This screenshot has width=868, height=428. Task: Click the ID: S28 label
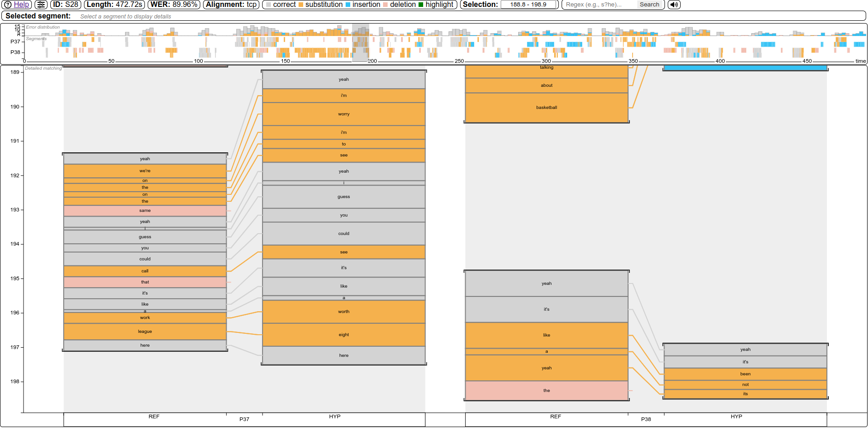point(66,5)
